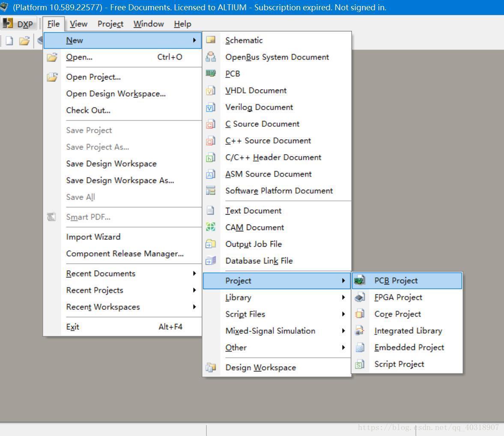Screen dimensions: 504x436
Task: Create a new Database Link File
Action: [277, 261]
